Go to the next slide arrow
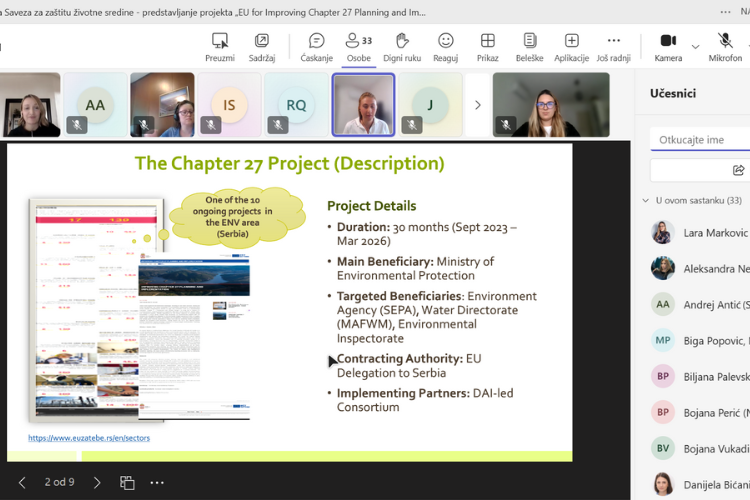 [x=97, y=482]
